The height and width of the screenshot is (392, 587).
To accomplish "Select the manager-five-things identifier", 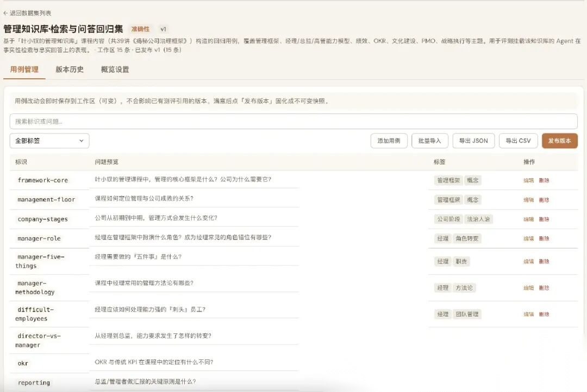I will tap(40, 262).
